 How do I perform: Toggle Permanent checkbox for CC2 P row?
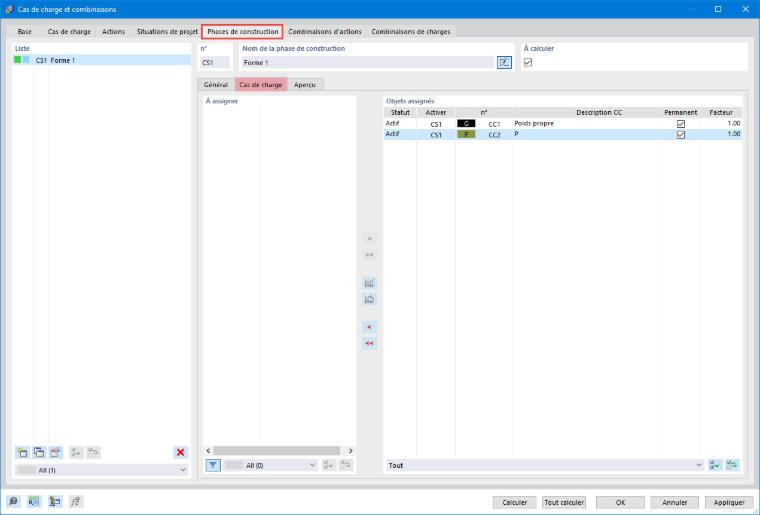[x=681, y=135]
